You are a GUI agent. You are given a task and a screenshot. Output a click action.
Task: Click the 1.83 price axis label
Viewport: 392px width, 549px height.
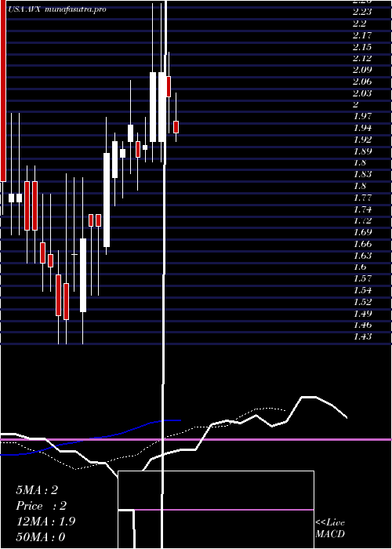pyautogui.click(x=362, y=174)
